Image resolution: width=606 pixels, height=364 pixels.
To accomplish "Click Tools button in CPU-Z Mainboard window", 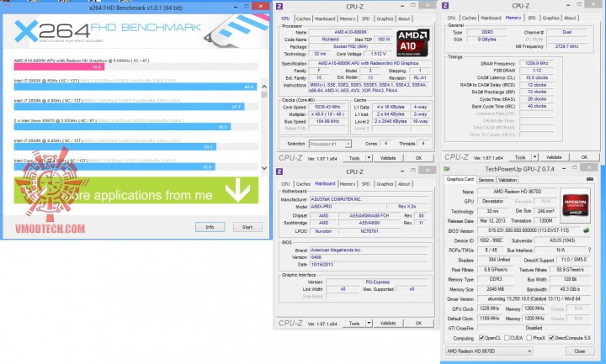I will [354, 323].
